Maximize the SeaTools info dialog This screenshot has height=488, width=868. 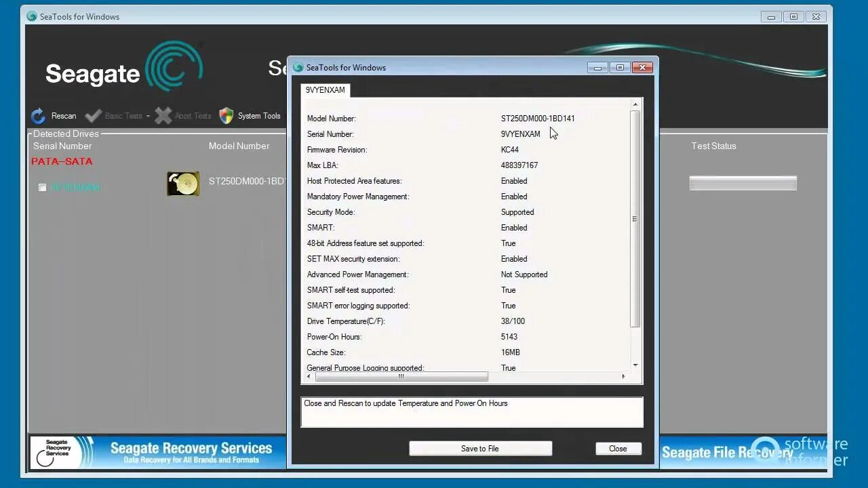[620, 67]
